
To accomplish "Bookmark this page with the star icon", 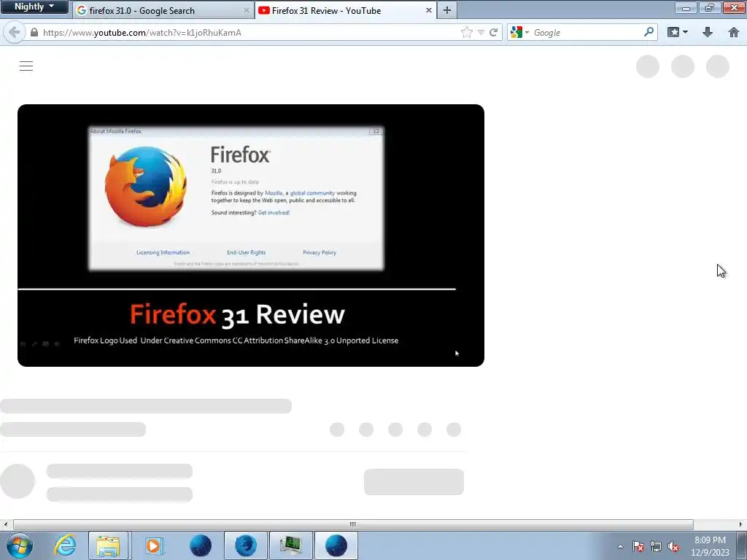I will 467,32.
